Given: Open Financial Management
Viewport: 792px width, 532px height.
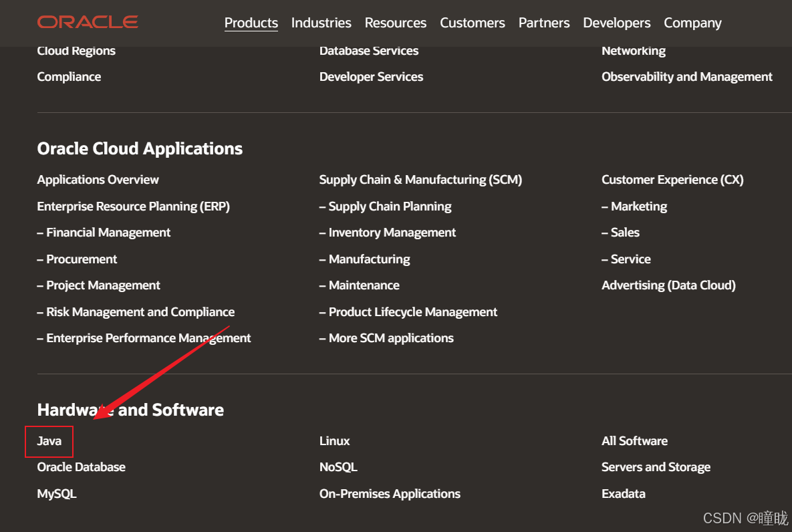Looking at the screenshot, I should point(104,233).
